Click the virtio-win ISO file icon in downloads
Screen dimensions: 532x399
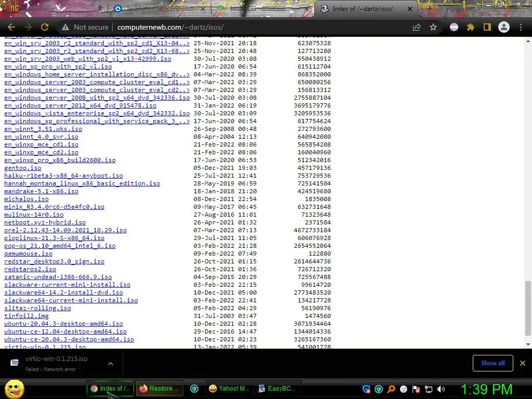pyautogui.click(x=15, y=363)
